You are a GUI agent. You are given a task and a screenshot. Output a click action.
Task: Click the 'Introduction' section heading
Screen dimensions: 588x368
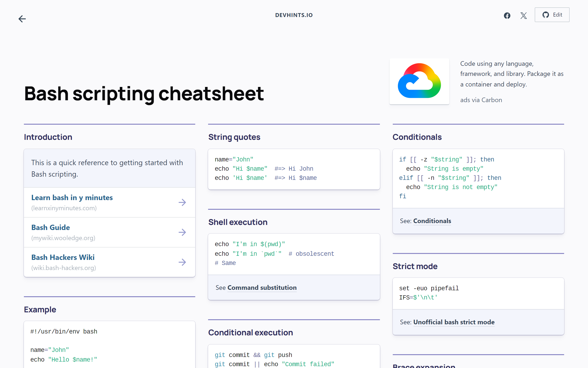pos(48,137)
